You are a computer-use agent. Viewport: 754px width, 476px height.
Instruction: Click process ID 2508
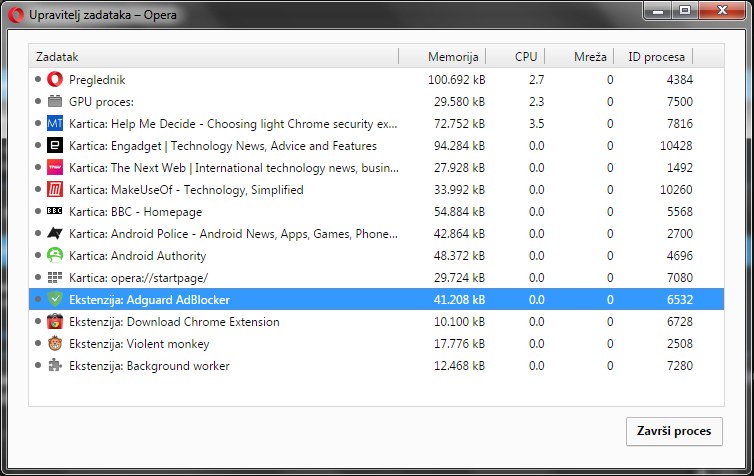pyautogui.click(x=679, y=344)
